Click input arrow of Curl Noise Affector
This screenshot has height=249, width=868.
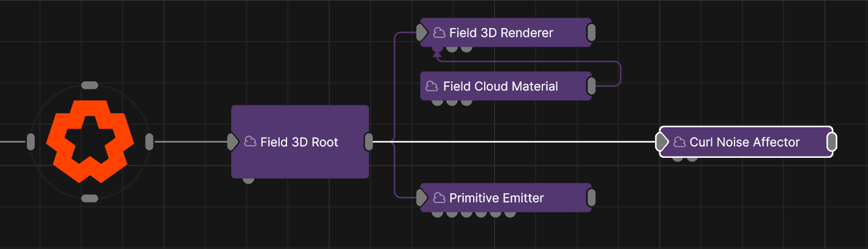click(662, 143)
